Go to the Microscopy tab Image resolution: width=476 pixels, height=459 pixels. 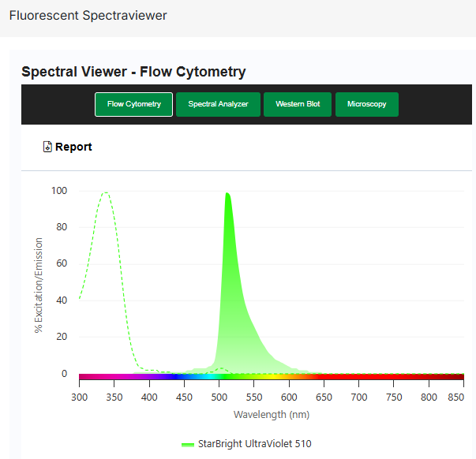(x=366, y=104)
